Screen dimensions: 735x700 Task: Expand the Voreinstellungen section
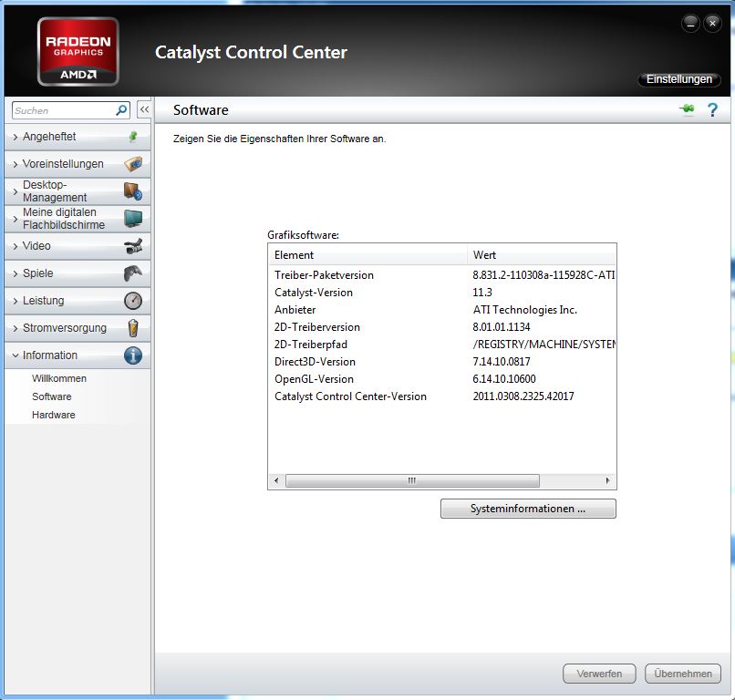[x=78, y=164]
